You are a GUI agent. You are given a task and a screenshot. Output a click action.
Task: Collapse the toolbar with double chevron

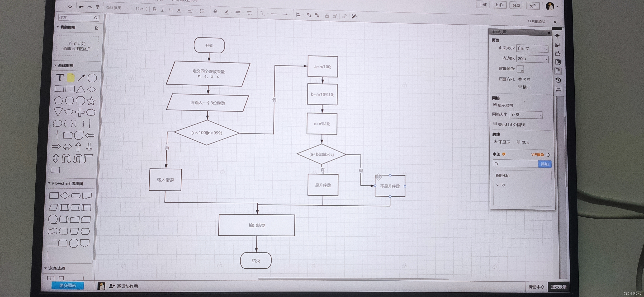click(555, 22)
